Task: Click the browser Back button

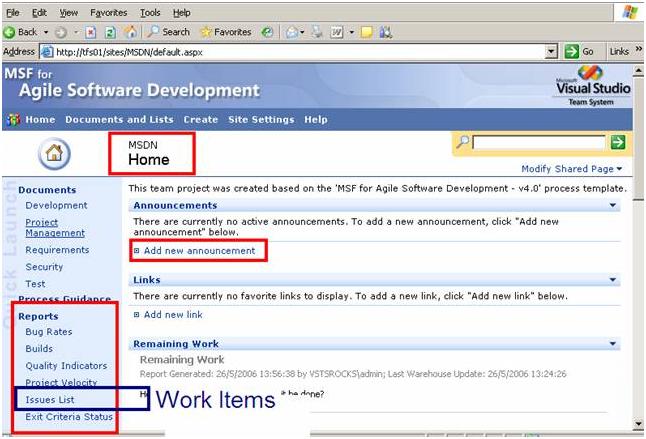Action: (x=20, y=32)
